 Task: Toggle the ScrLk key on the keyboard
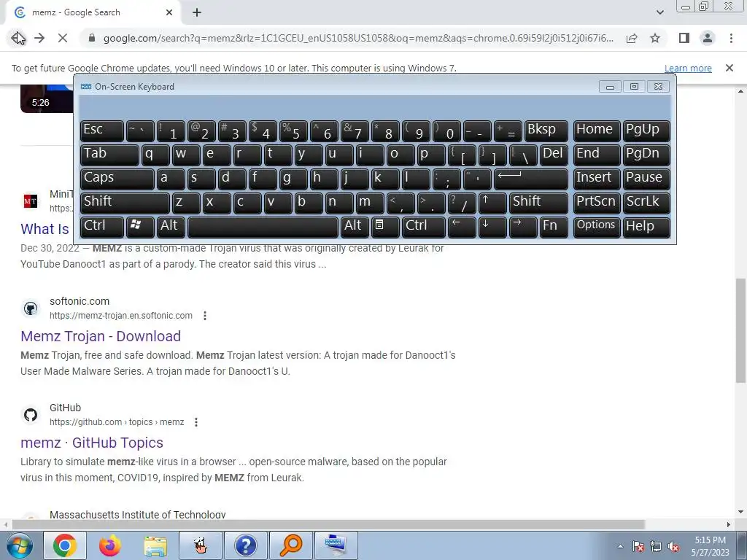(x=646, y=203)
